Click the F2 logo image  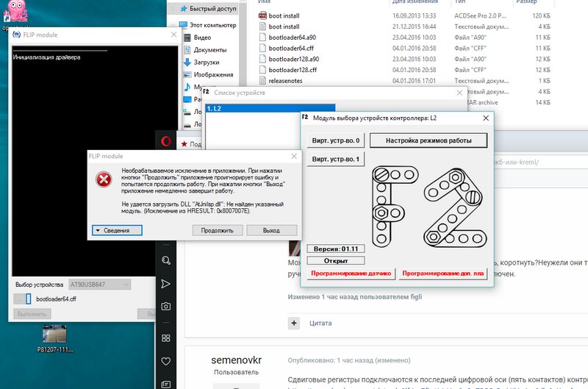tap(429, 207)
